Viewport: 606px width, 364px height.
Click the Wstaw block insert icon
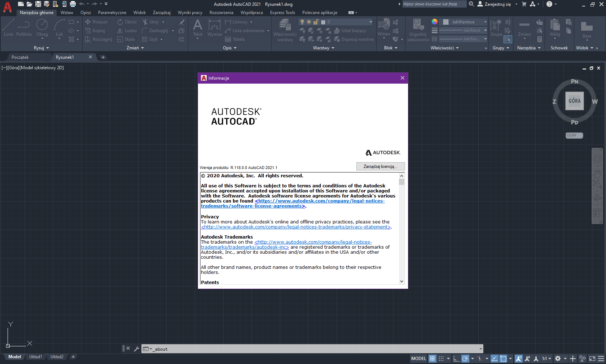(384, 27)
